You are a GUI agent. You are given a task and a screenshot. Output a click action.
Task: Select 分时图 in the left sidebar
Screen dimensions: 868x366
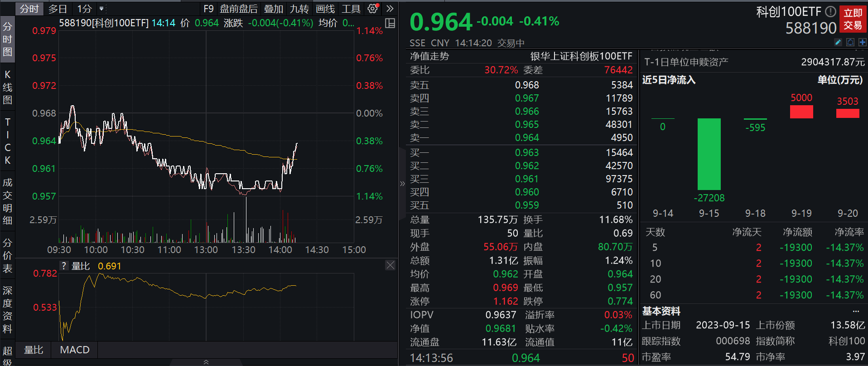(7, 39)
